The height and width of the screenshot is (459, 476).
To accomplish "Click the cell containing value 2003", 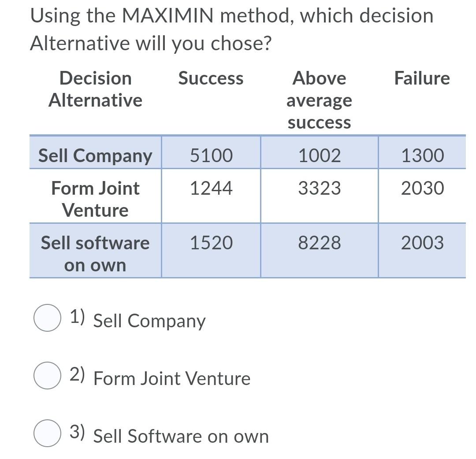I will (423, 243).
